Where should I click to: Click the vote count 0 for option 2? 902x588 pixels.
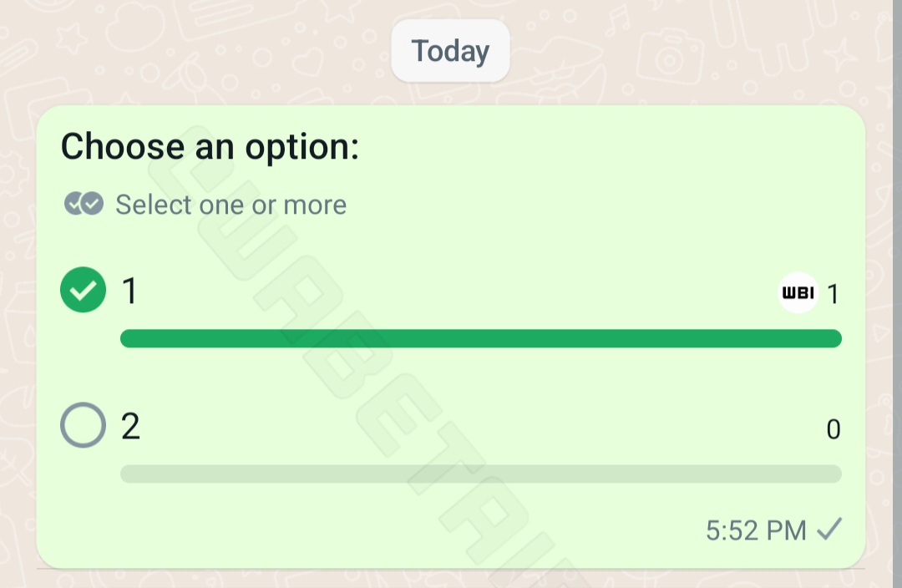coord(833,430)
